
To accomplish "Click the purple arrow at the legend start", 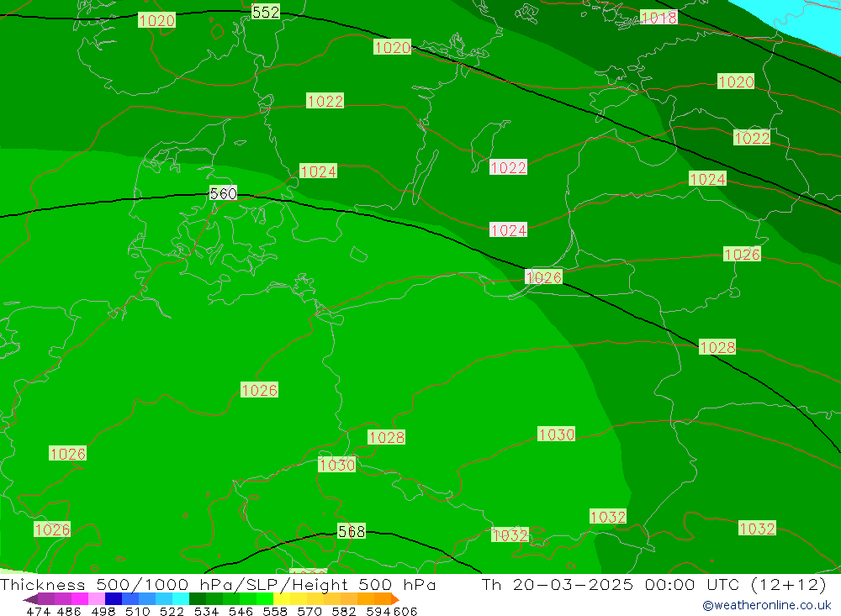I will (30, 599).
